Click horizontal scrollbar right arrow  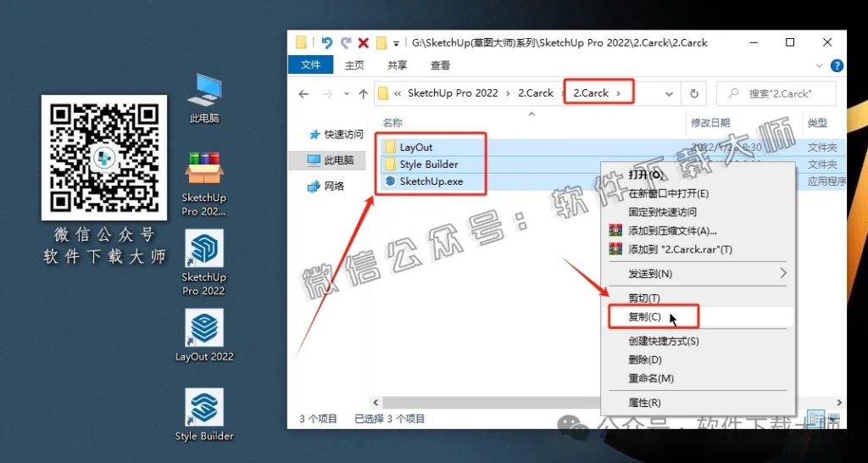point(840,403)
